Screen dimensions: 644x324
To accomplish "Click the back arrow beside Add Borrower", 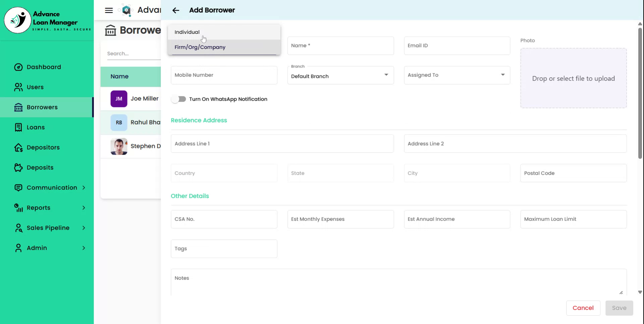I will 176,10.
